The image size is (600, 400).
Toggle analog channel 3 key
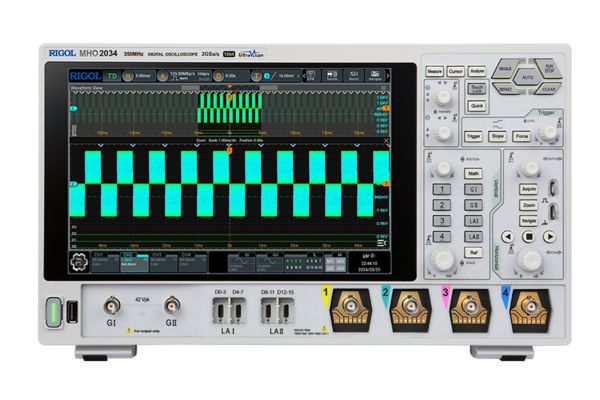[x=442, y=221]
